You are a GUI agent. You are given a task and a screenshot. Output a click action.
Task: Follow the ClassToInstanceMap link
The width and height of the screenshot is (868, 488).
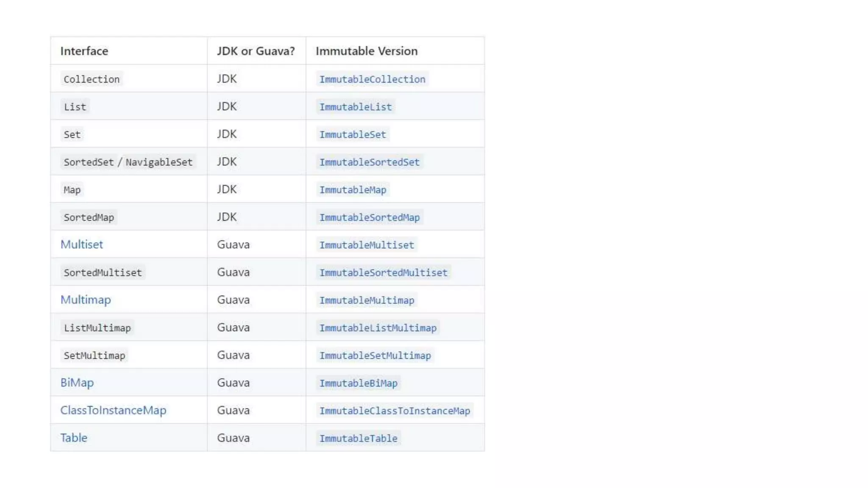tap(113, 410)
